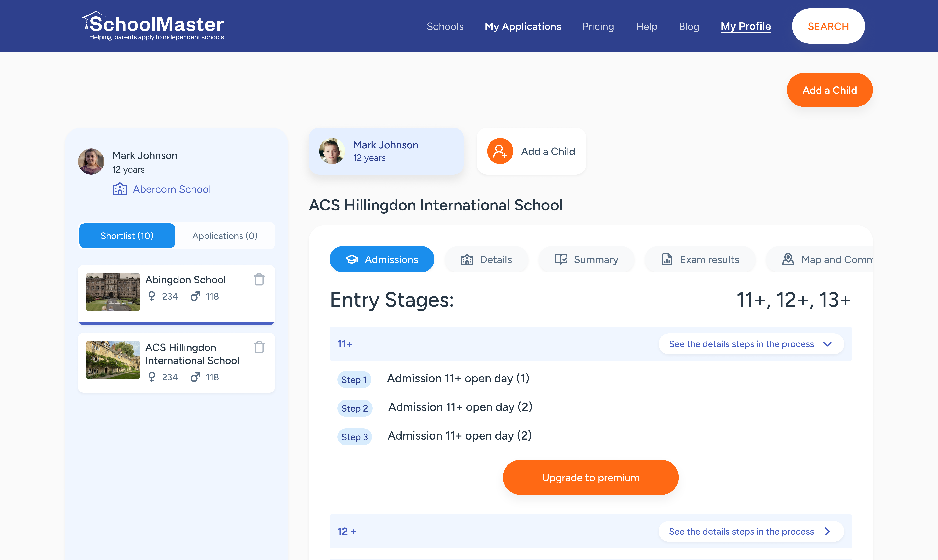The width and height of the screenshot is (938, 560).
Task: Open the ACS Hillingdon photo thumbnail
Action: pos(113,360)
